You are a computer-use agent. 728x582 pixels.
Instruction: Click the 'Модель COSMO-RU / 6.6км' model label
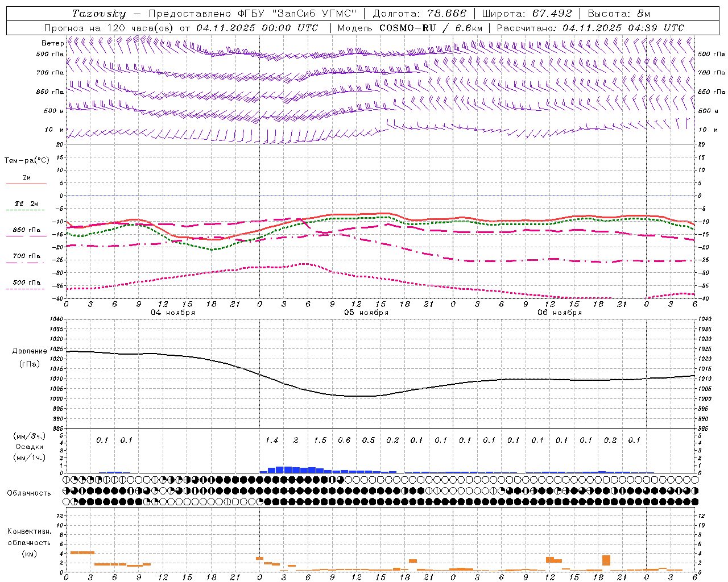coord(410,28)
